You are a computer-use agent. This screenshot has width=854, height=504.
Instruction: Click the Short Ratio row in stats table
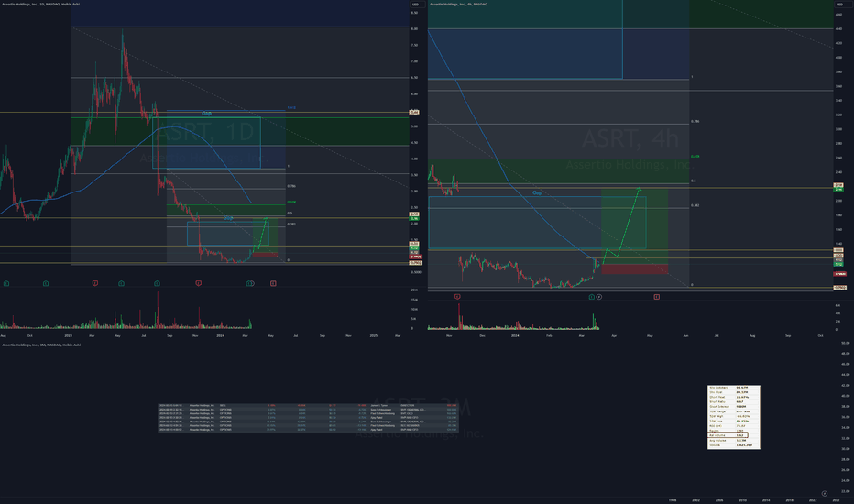(x=734, y=401)
